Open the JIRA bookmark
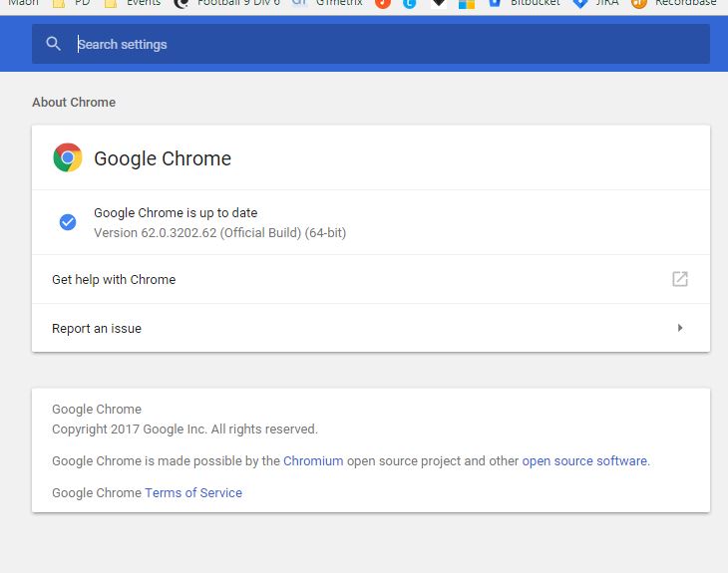Viewport: 728px width, 573px height. (x=596, y=4)
